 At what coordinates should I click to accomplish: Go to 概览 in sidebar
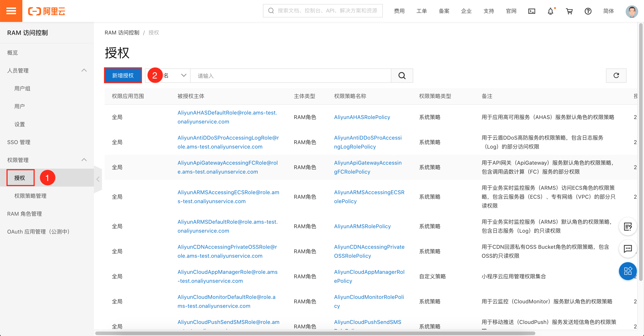[x=13, y=53]
